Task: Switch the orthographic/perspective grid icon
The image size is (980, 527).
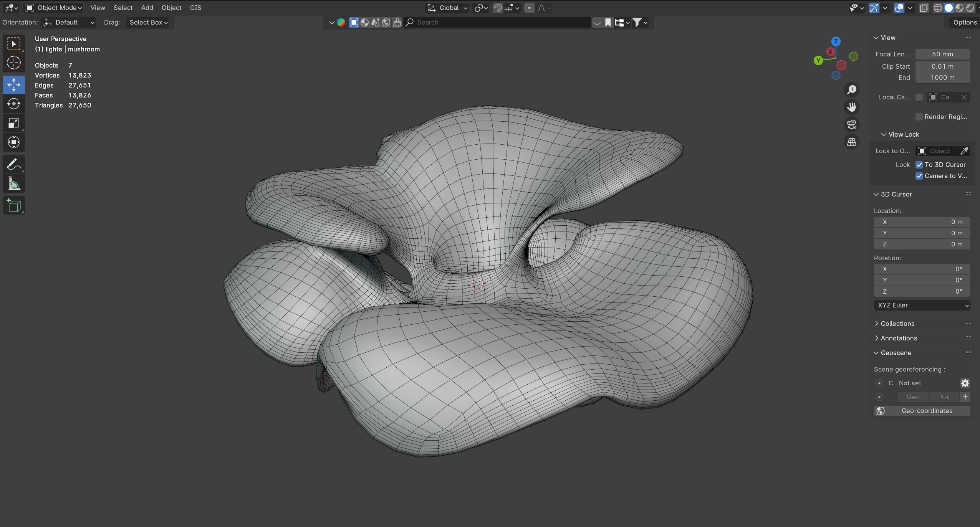Action: [852, 142]
